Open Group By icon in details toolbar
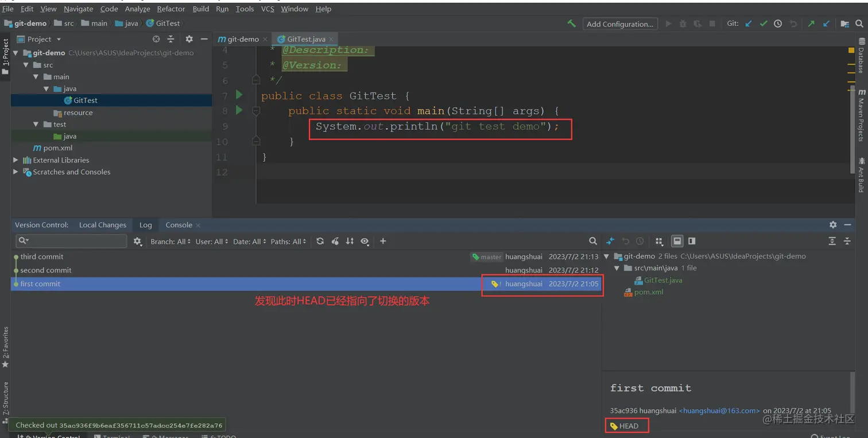Image resolution: width=868 pixels, height=438 pixels. (x=659, y=241)
